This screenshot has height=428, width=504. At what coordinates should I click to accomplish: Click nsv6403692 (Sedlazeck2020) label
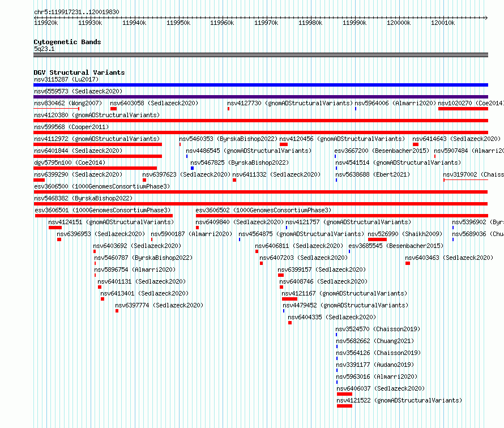point(137,246)
